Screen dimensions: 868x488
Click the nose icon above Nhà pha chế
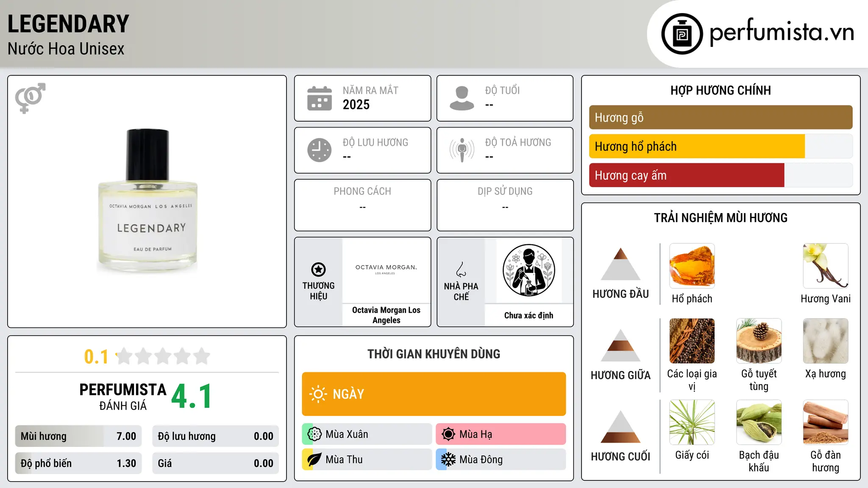click(461, 269)
